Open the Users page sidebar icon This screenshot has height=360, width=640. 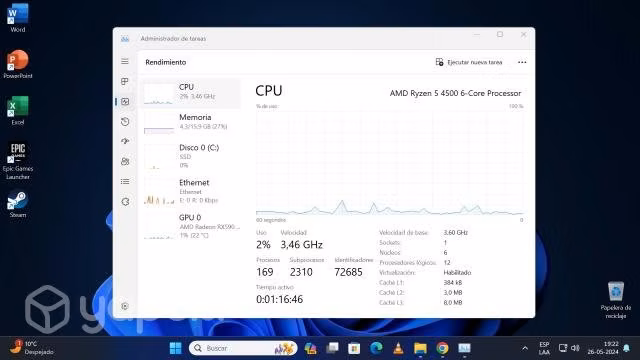[x=125, y=161]
